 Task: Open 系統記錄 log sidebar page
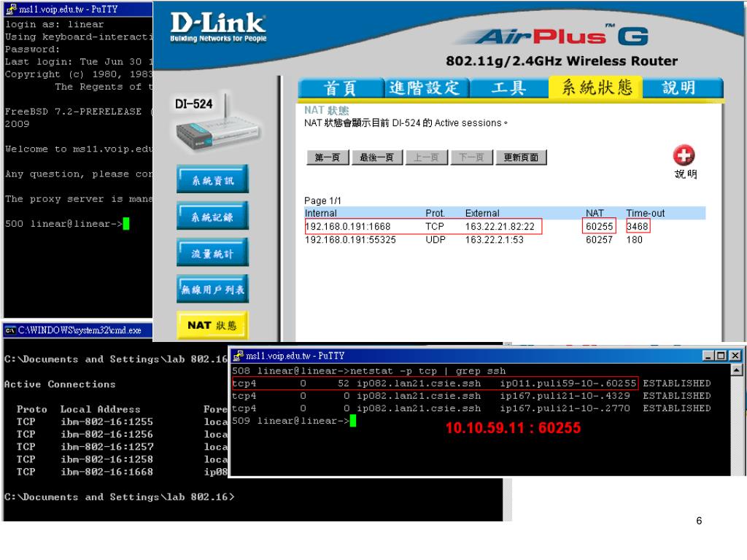(212, 216)
